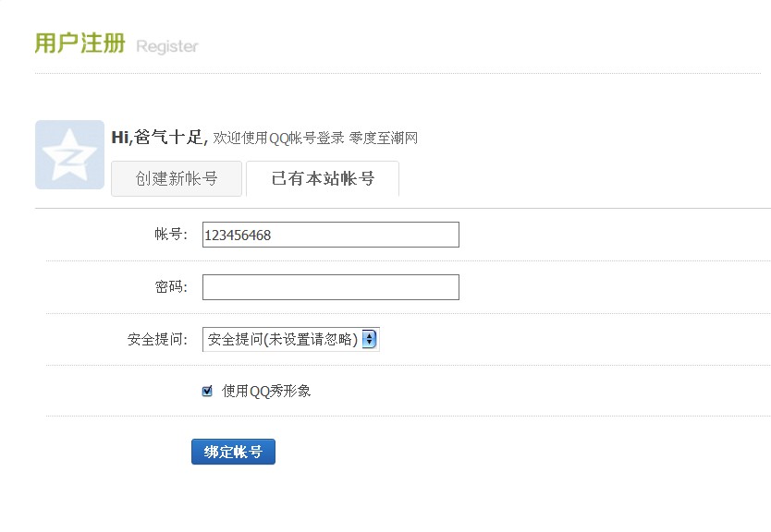This screenshot has width=771, height=532.
Task: Click the 零度至潮网 site name text
Action: tap(384, 139)
